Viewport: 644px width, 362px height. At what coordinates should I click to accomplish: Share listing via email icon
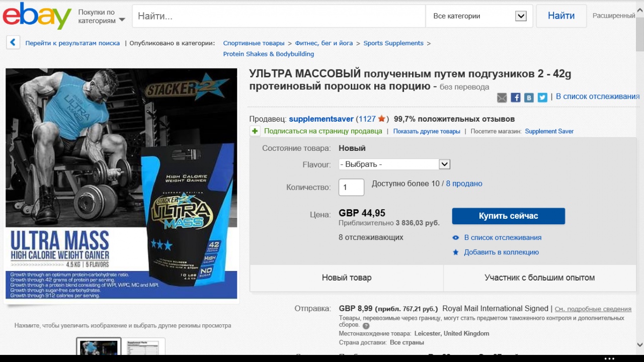tap(502, 98)
